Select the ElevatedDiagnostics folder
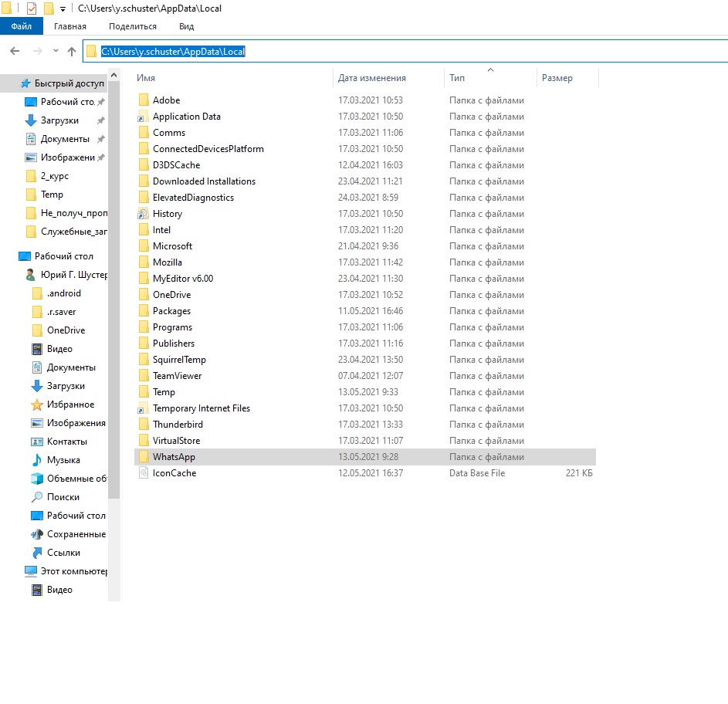728x704 pixels. point(193,198)
